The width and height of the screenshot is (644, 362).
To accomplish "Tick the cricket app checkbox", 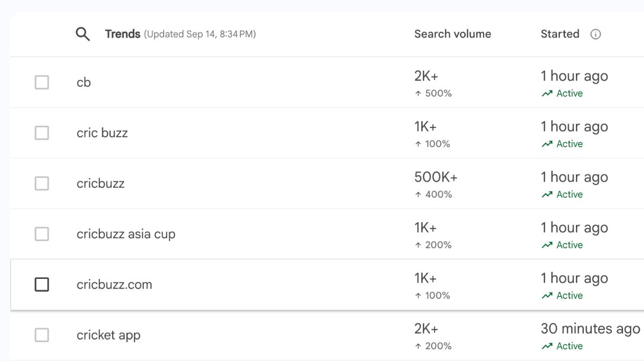I will coord(42,335).
